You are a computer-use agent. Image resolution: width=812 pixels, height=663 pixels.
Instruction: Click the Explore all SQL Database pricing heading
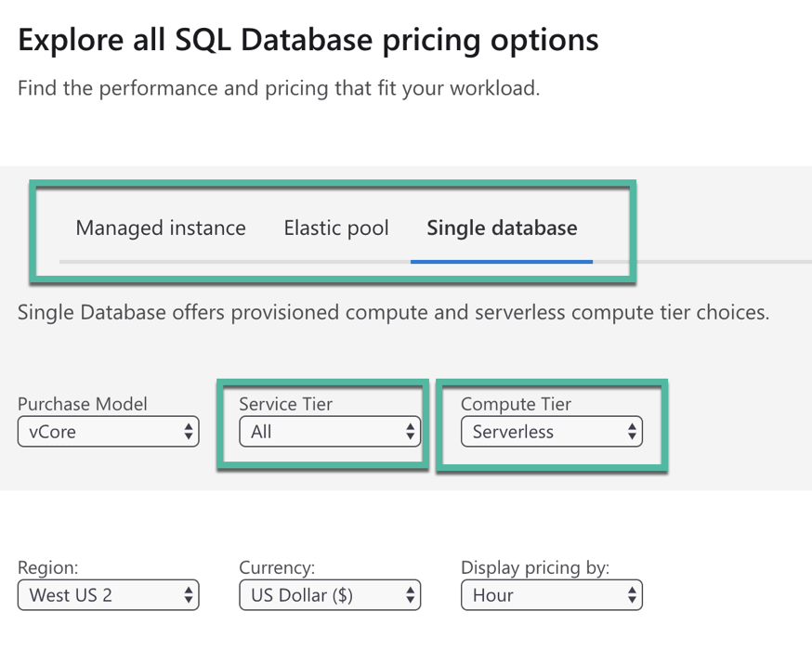pyautogui.click(x=308, y=41)
